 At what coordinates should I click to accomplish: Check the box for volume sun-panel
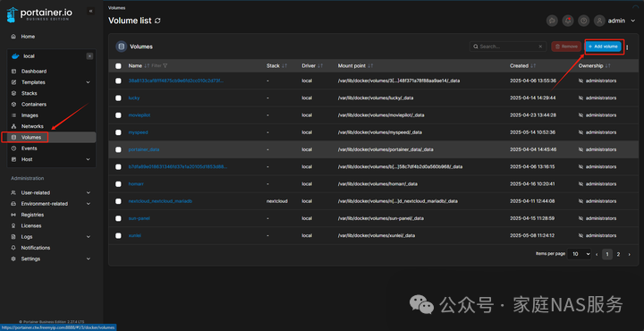tap(118, 218)
